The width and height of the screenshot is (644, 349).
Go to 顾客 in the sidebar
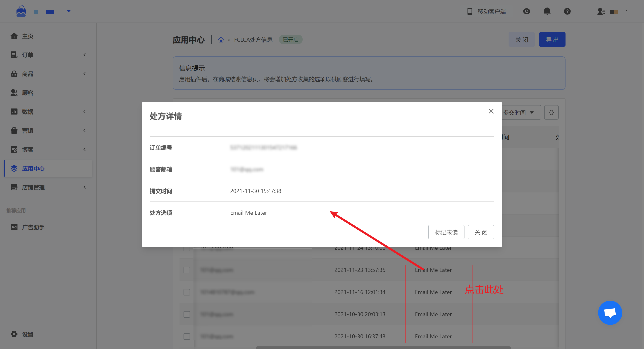coord(28,93)
